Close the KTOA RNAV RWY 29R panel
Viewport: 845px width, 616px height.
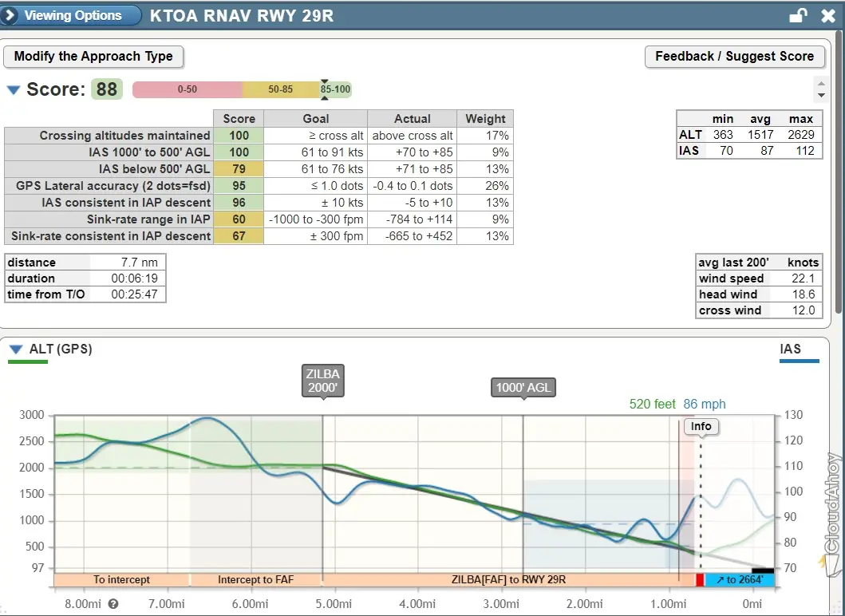point(827,16)
